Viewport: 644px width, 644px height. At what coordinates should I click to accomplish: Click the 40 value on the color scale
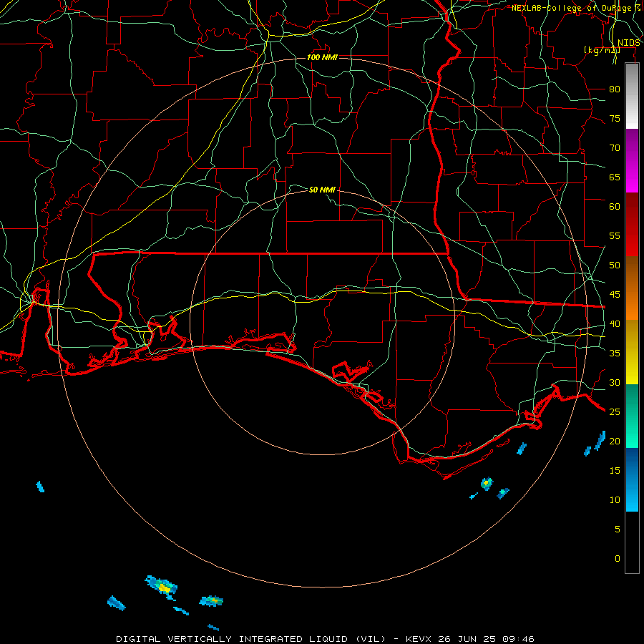pos(615,324)
